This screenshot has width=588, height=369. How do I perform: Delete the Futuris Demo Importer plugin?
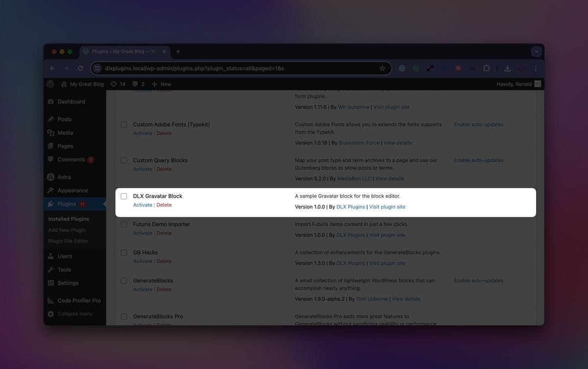tap(164, 233)
